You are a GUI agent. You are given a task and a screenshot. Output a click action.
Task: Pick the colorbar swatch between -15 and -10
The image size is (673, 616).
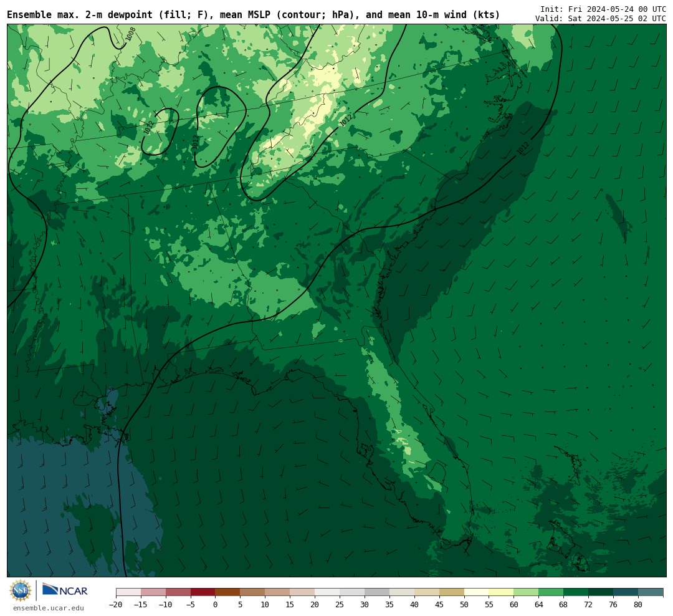coord(153,592)
